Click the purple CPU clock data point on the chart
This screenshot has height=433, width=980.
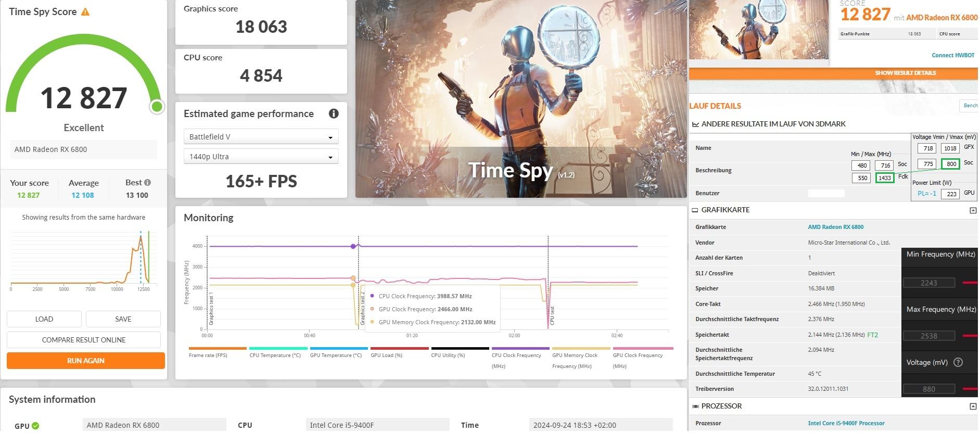[353, 246]
